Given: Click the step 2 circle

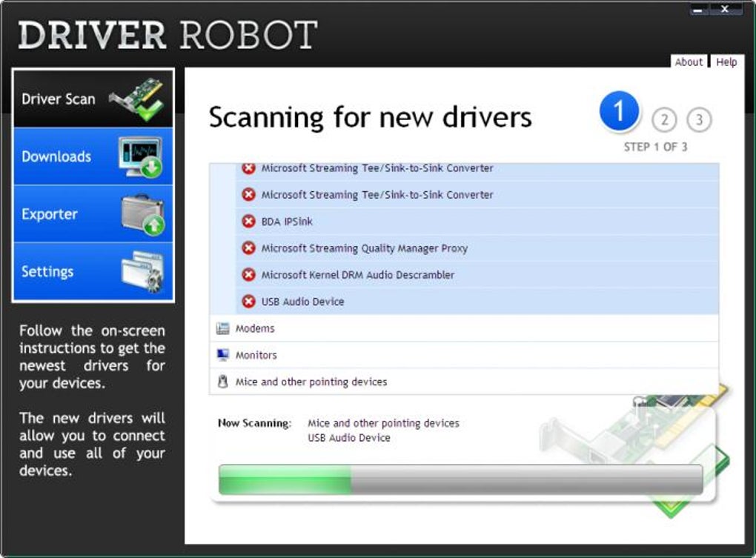Looking at the screenshot, I should (664, 119).
